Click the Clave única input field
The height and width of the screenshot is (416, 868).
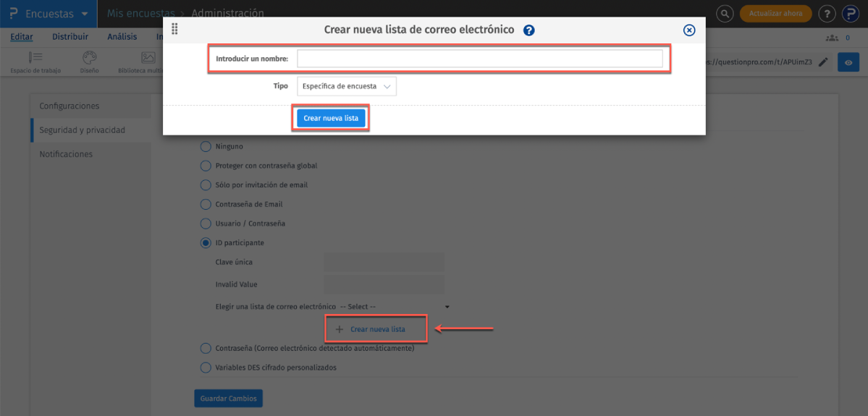click(x=384, y=262)
